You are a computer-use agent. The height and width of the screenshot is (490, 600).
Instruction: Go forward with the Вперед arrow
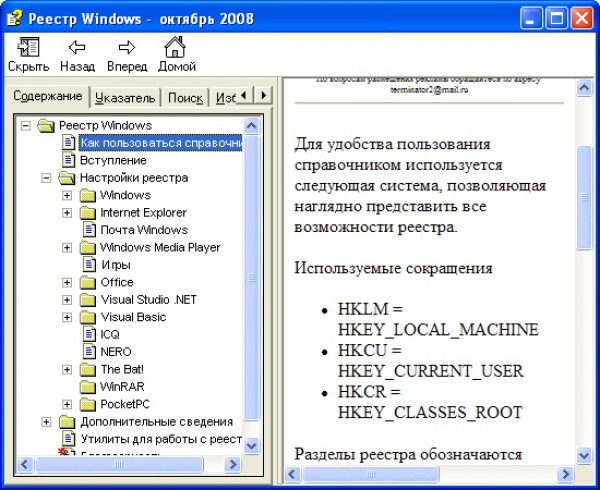[127, 47]
